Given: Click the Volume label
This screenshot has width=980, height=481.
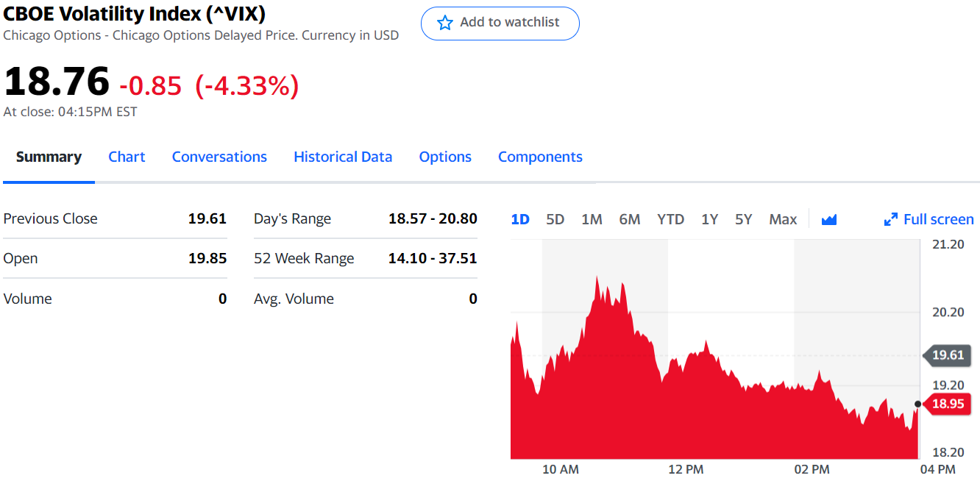Looking at the screenshot, I should point(27,299).
